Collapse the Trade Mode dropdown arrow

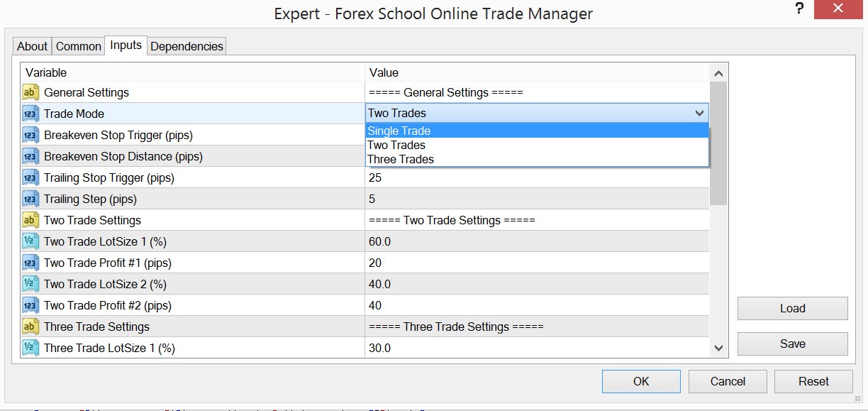pyautogui.click(x=700, y=113)
